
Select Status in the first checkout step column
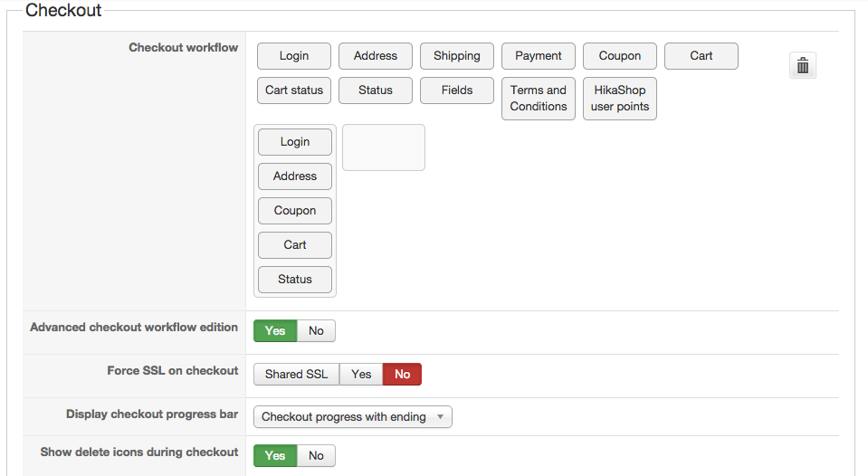click(x=295, y=280)
